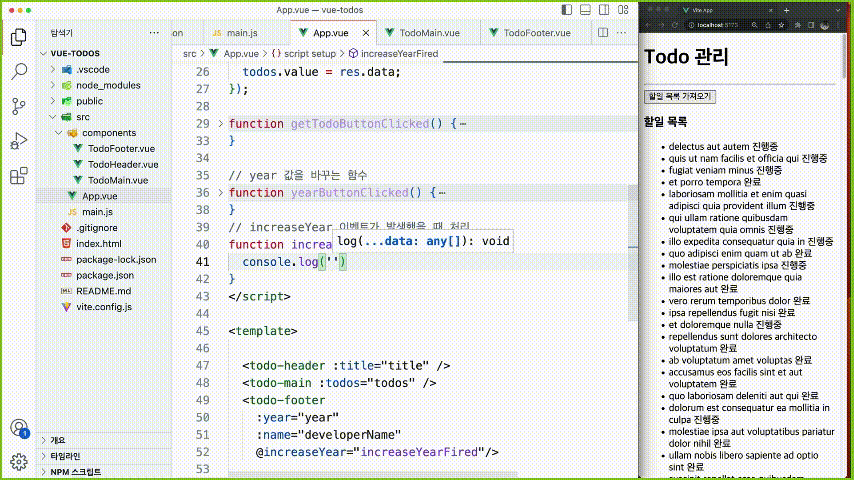Open Explorer panel more actions ellipsis
The width and height of the screenshot is (854, 480).
(x=154, y=33)
